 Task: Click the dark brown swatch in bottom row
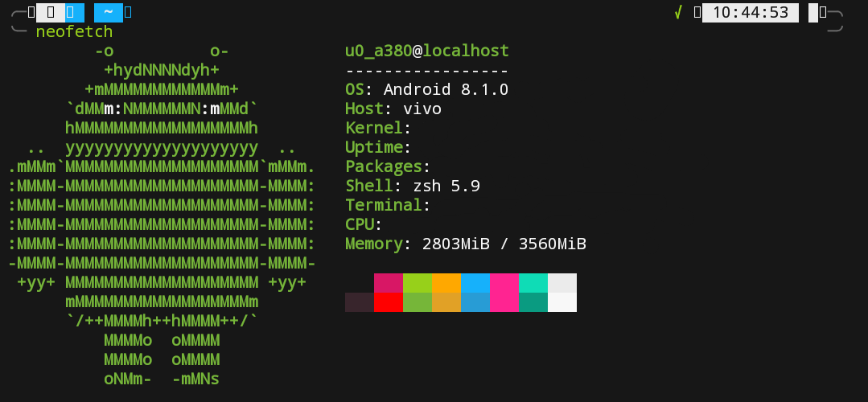click(x=360, y=302)
